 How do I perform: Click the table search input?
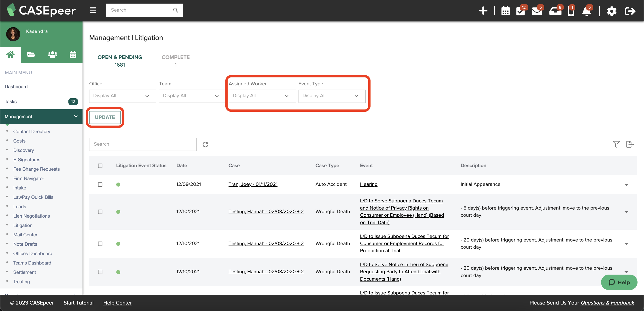tap(143, 144)
